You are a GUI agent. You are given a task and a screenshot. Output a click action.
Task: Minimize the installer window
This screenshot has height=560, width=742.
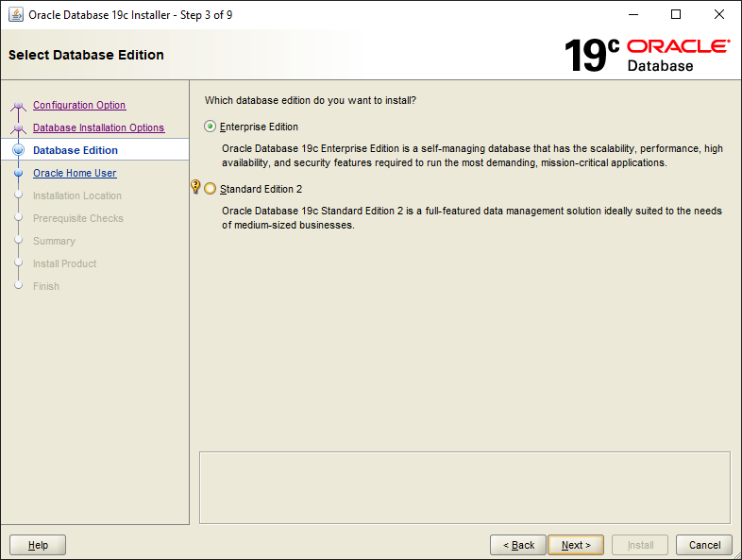point(633,15)
